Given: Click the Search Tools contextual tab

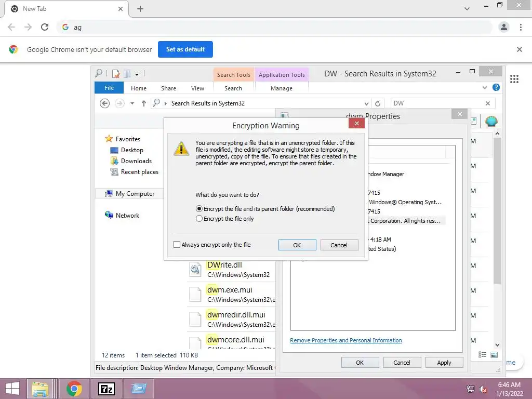Looking at the screenshot, I should click(x=233, y=75).
